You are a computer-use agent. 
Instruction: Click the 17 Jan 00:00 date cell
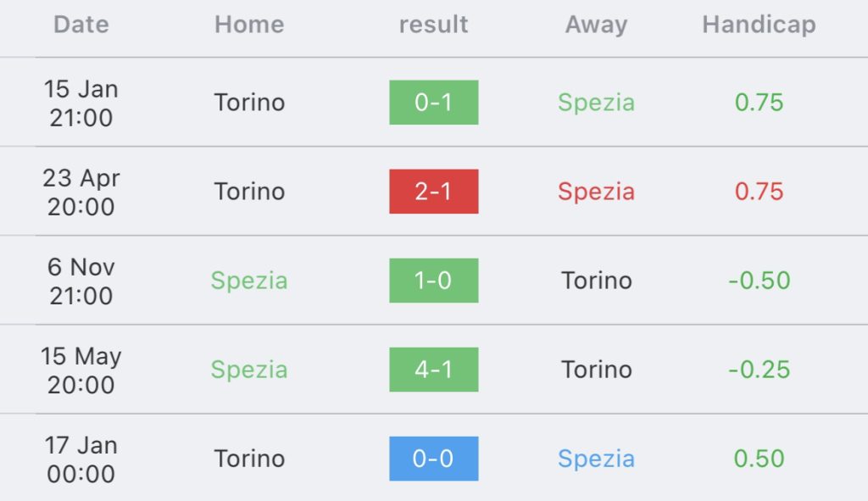click(81, 459)
